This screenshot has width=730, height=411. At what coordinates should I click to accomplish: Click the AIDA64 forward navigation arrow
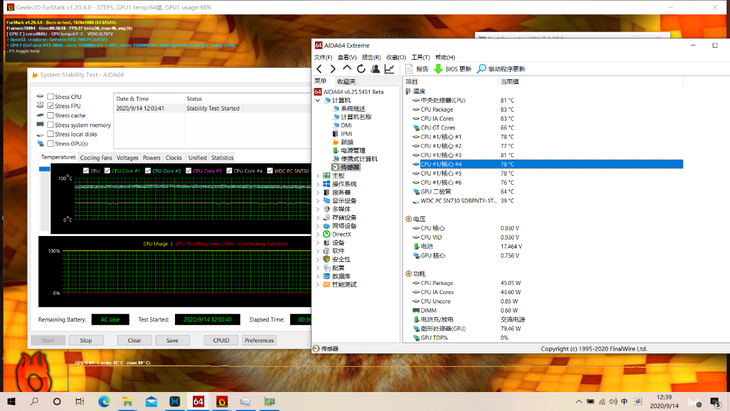click(x=333, y=69)
